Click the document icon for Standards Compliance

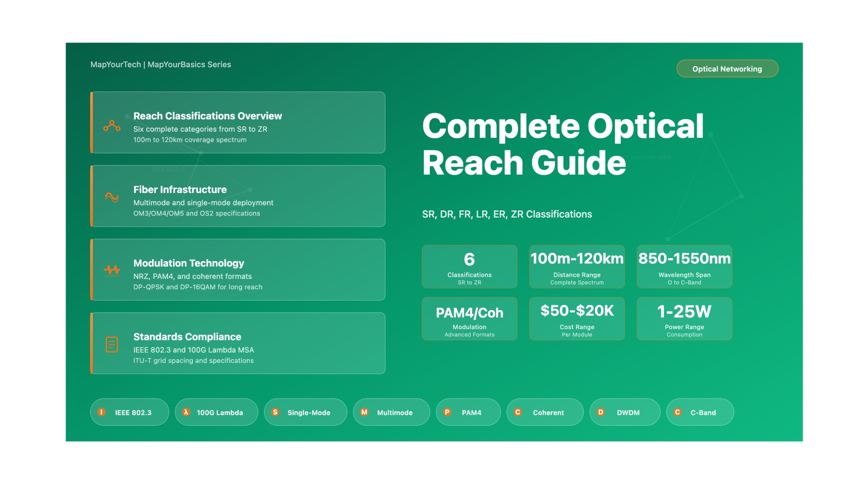click(112, 344)
